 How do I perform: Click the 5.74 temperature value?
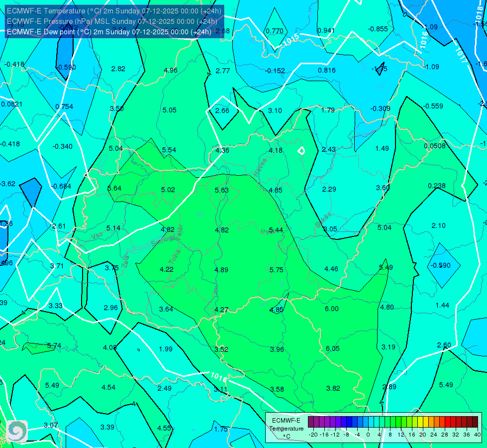pyautogui.click(x=54, y=346)
